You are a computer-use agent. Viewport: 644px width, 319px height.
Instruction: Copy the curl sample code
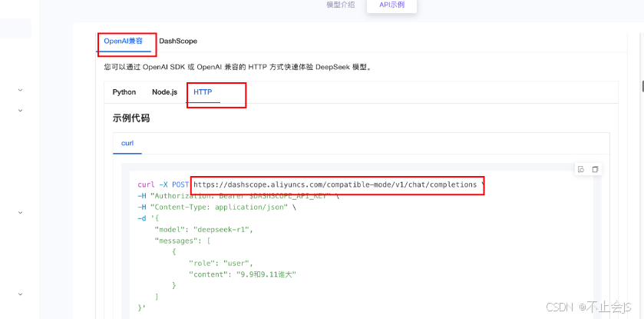(595, 169)
